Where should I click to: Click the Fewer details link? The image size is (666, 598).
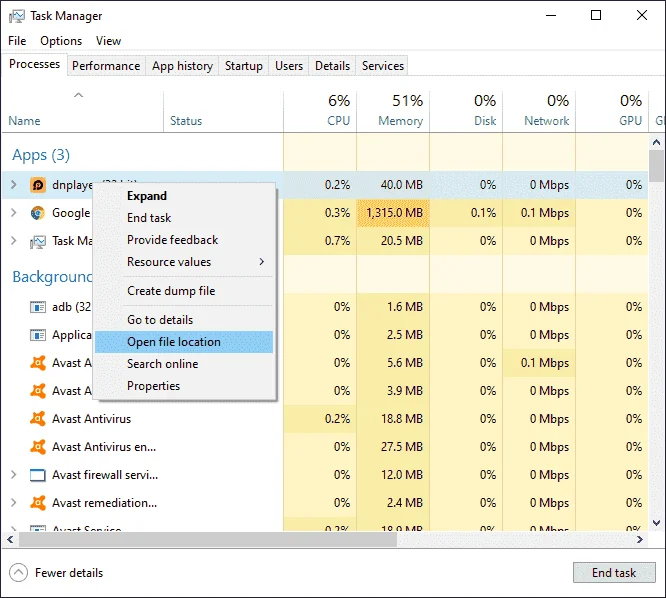tap(69, 573)
